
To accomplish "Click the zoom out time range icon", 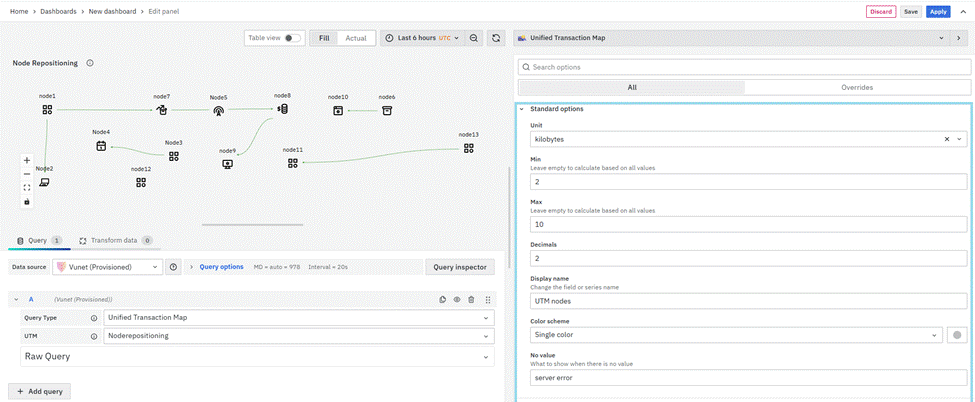I will tap(474, 38).
